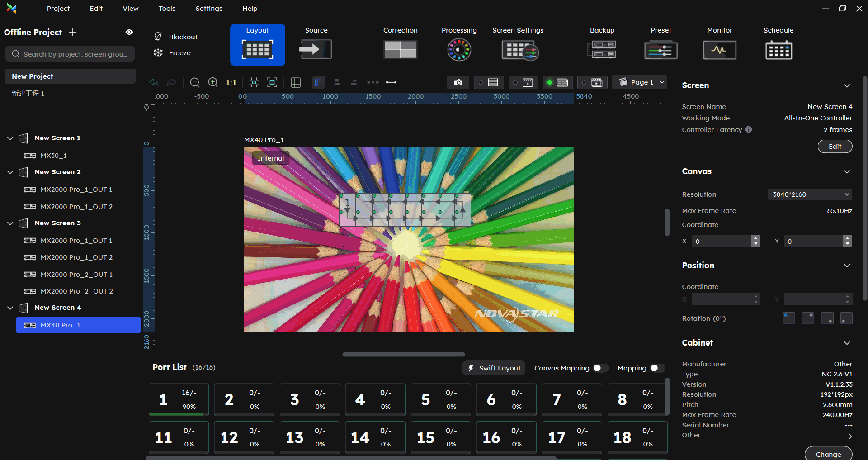Open the Processing color wheel module

[459, 49]
